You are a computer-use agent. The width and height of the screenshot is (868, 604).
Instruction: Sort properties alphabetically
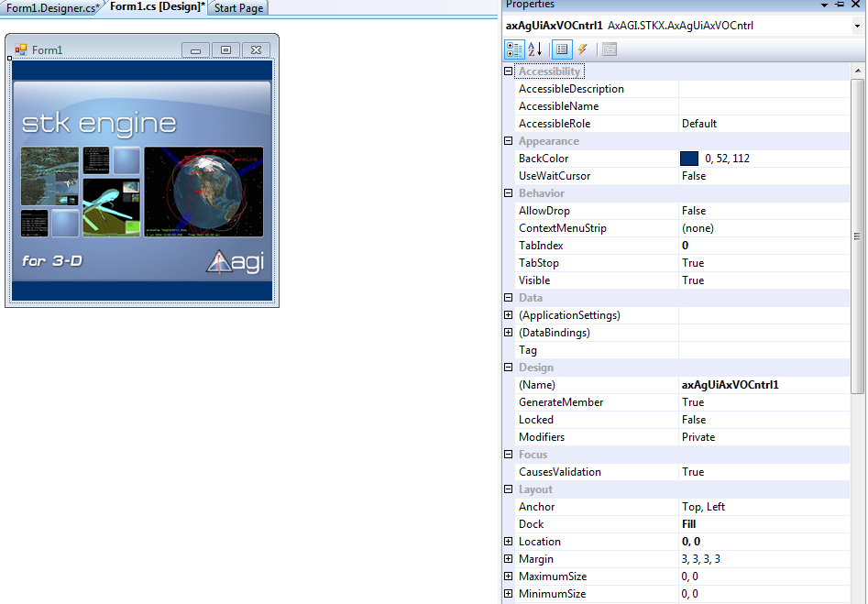535,49
